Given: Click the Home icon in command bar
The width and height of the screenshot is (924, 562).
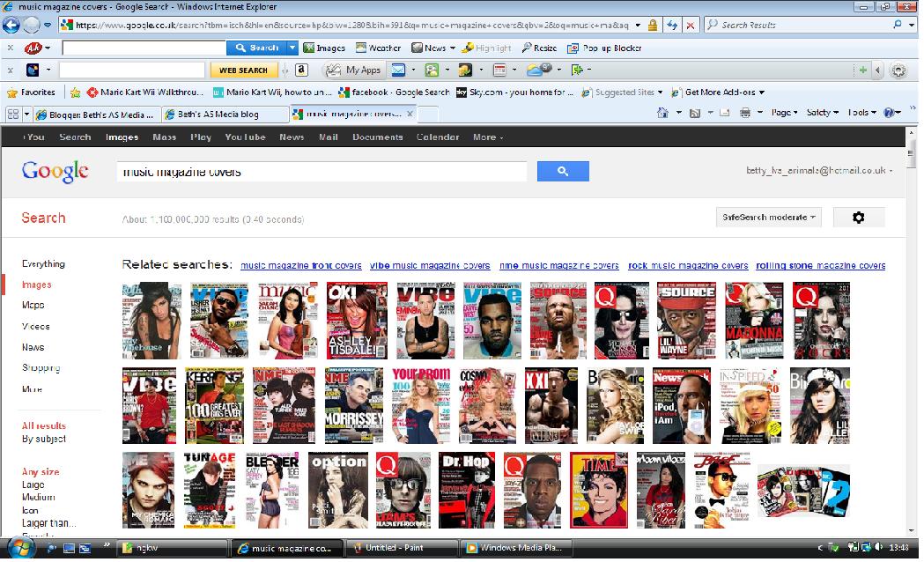Looking at the screenshot, I should tap(663, 113).
